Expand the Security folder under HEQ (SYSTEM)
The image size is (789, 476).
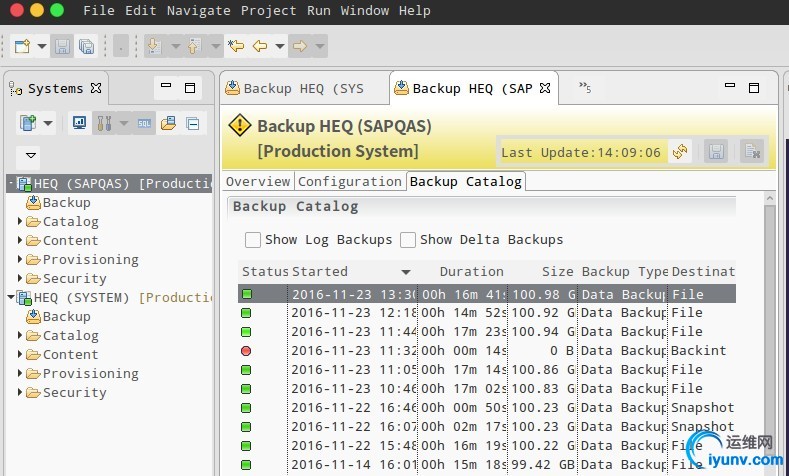(x=21, y=393)
